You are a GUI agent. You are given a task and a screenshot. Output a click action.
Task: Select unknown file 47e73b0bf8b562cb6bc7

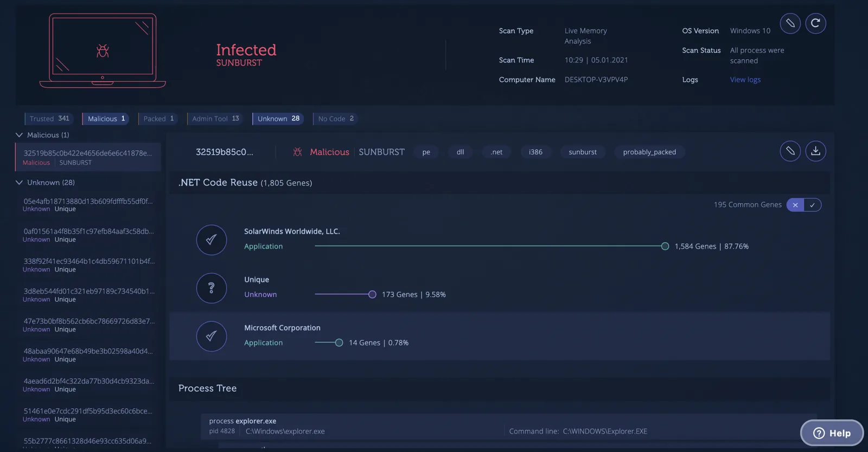point(88,325)
